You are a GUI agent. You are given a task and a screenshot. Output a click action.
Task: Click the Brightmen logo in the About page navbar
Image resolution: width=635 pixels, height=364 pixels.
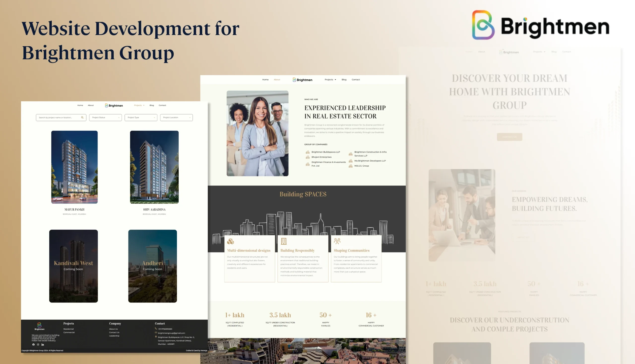[302, 80]
